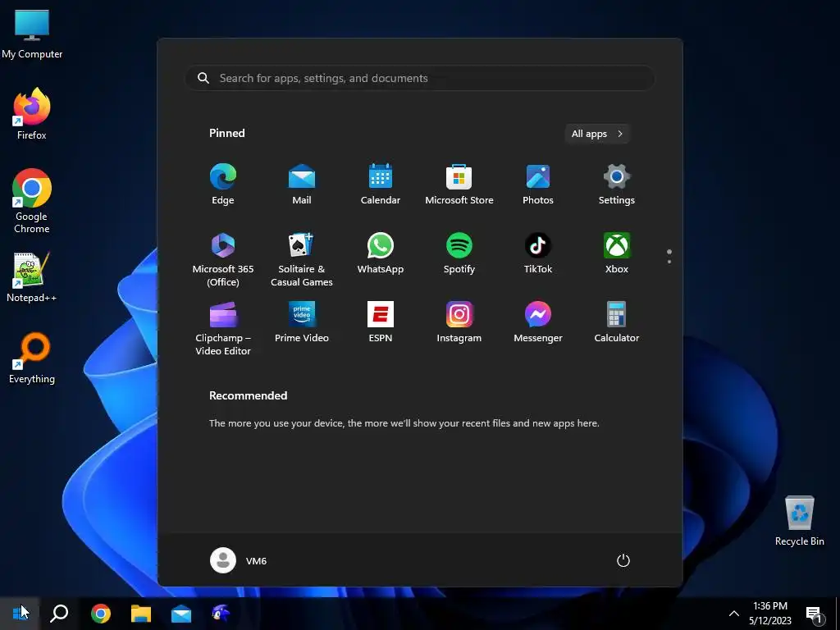
Task: Open Messenger
Action: (x=538, y=322)
